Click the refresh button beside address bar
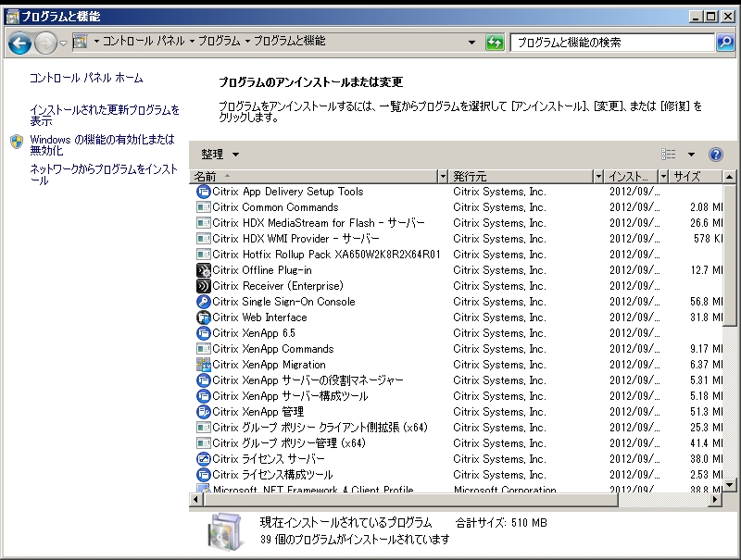741x560 pixels. (x=496, y=43)
